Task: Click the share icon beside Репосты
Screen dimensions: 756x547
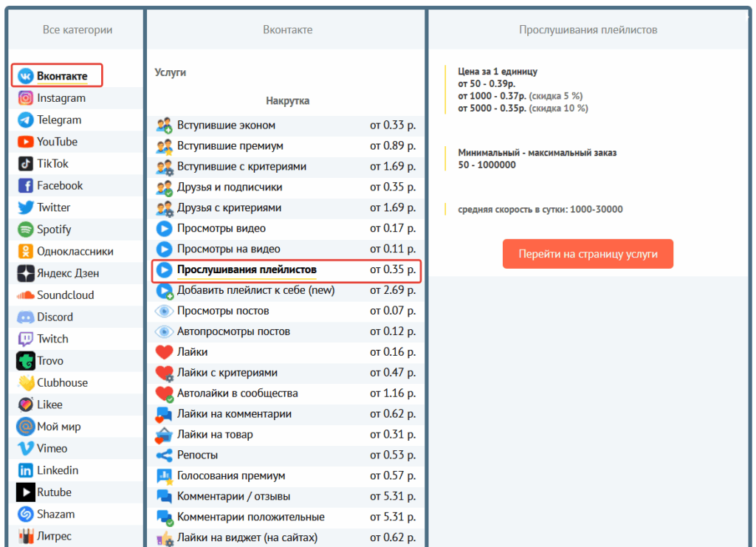Action: [x=164, y=455]
